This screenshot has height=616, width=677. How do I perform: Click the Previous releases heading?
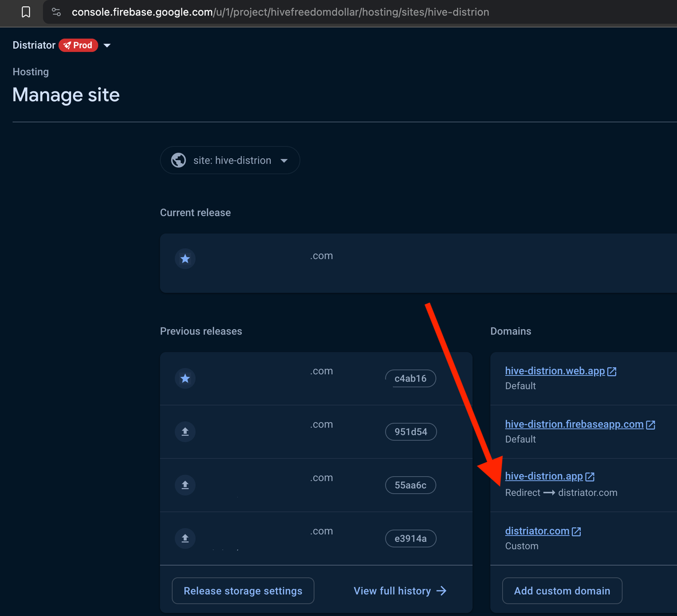[201, 331]
